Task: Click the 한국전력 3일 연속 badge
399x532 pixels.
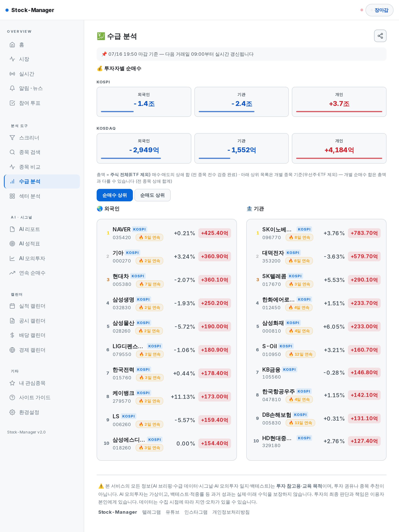Action: 150,378
